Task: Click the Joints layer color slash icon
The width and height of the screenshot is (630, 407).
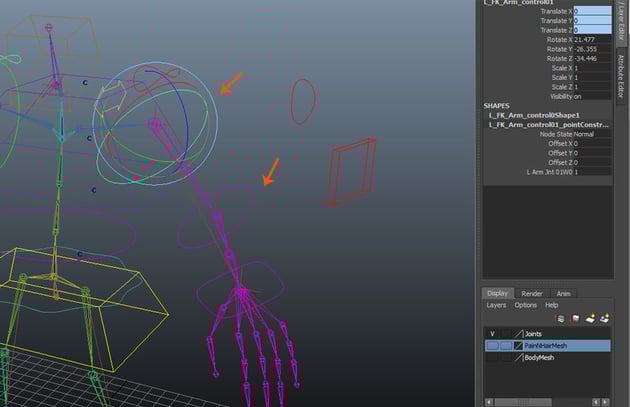Action: coord(518,334)
